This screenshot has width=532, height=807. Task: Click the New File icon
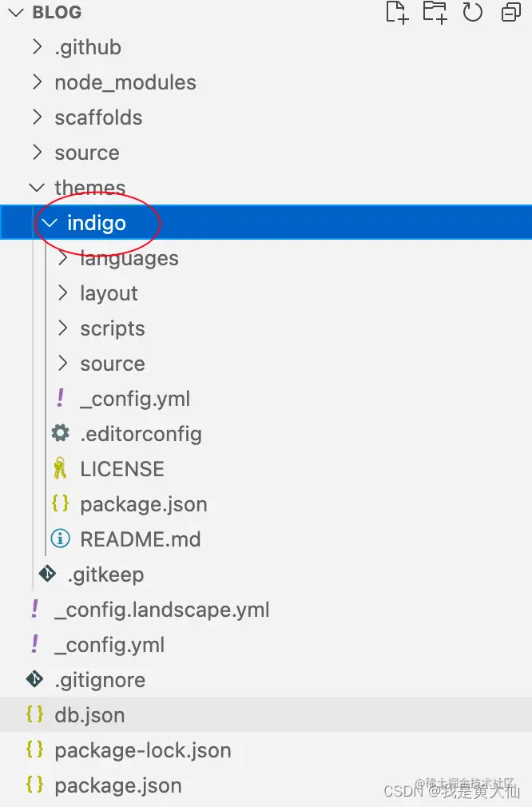397,12
